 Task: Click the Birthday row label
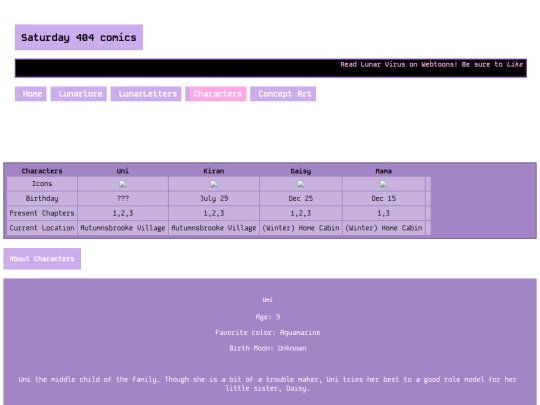[x=42, y=198]
